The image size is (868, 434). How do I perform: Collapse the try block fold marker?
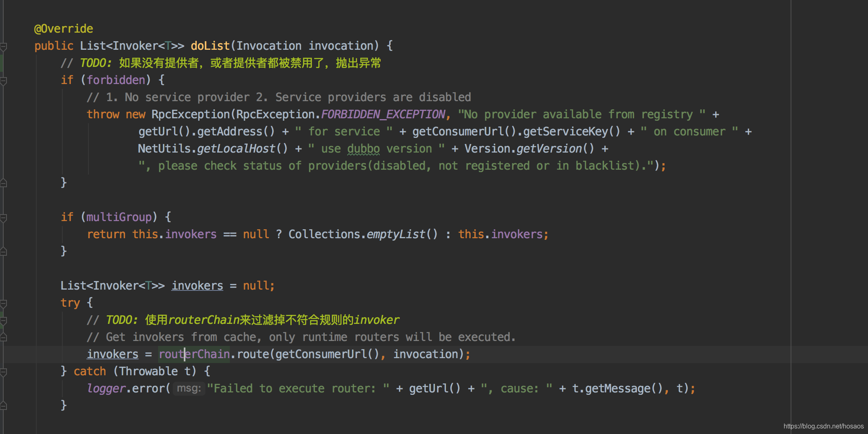(x=3, y=303)
